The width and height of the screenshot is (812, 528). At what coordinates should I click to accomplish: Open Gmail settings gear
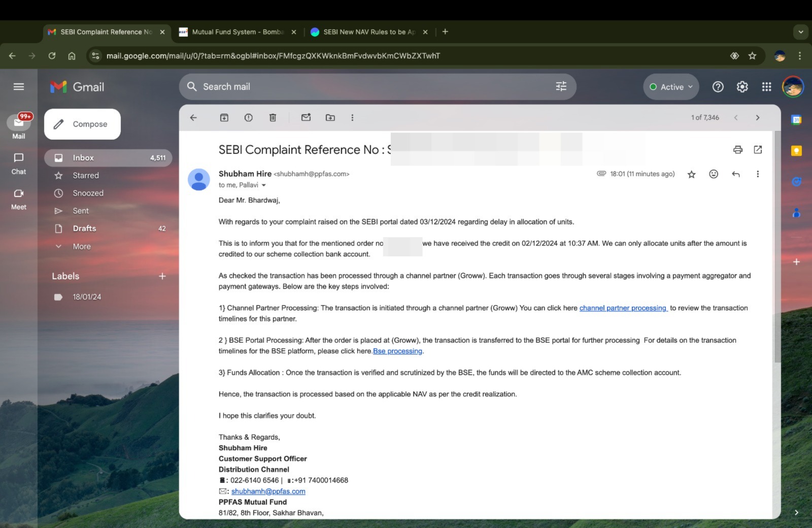click(742, 87)
